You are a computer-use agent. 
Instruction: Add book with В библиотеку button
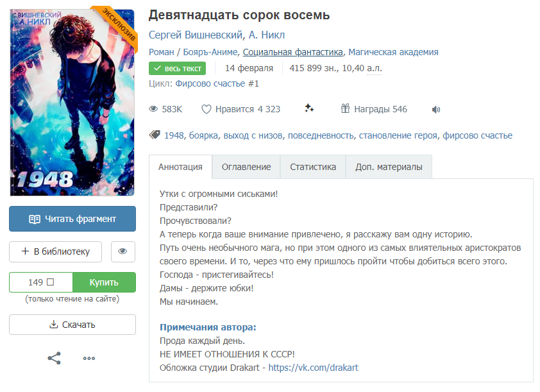55,251
